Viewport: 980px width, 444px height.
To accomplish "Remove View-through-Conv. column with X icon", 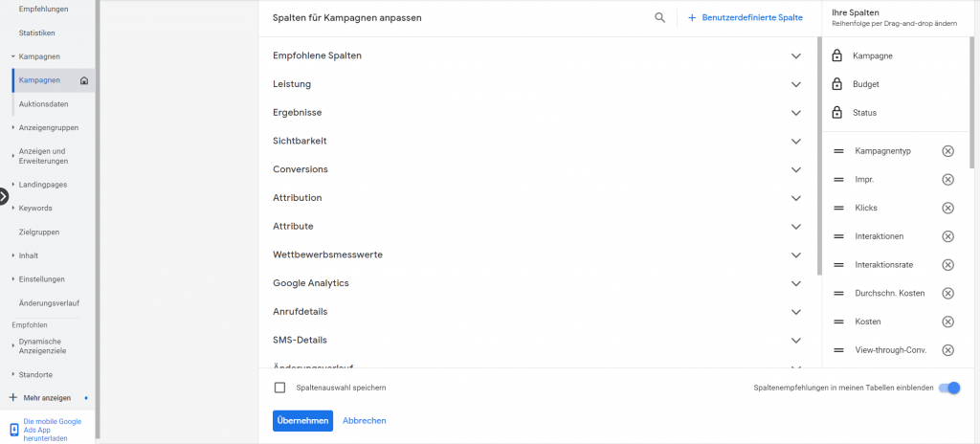I will tap(947, 349).
